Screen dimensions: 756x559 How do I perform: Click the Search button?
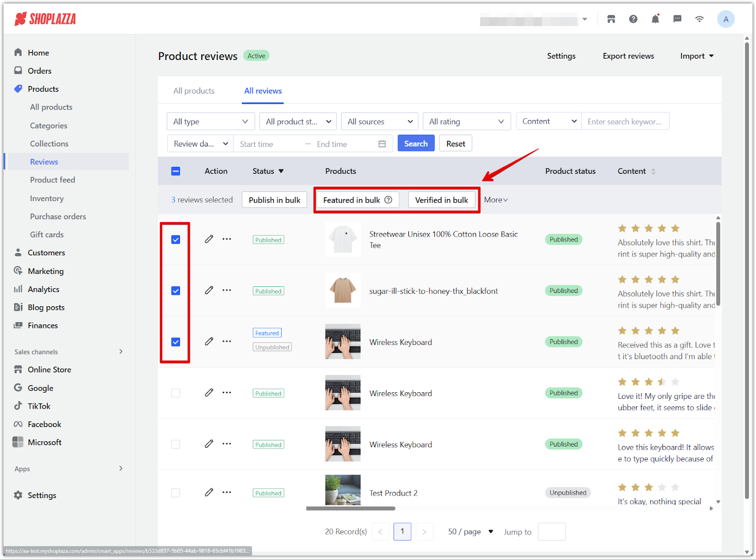[416, 144]
